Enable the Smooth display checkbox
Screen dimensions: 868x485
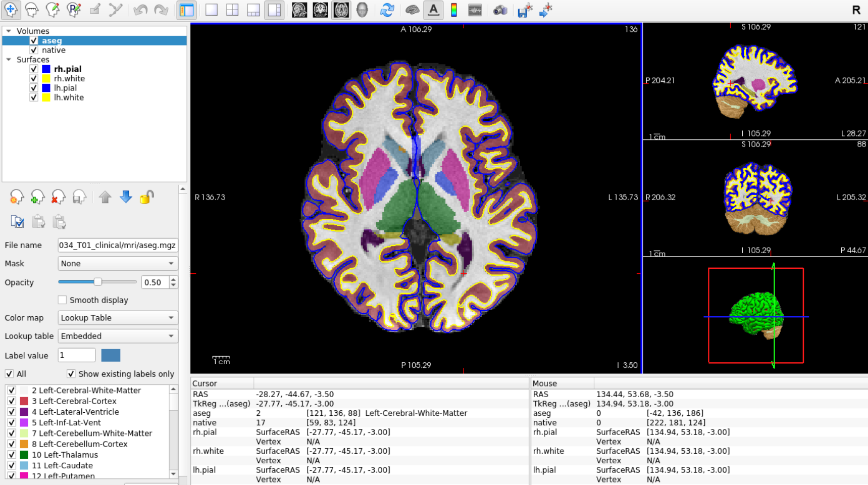[62, 300]
